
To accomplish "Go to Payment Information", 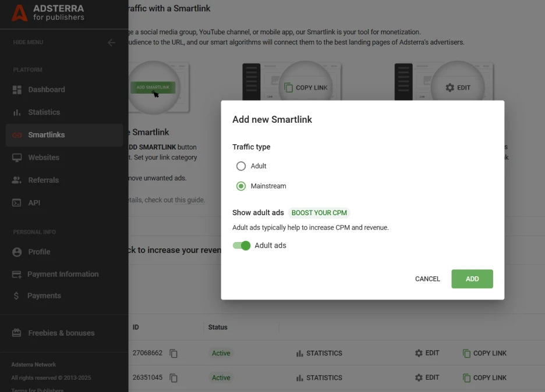I will click(64, 275).
